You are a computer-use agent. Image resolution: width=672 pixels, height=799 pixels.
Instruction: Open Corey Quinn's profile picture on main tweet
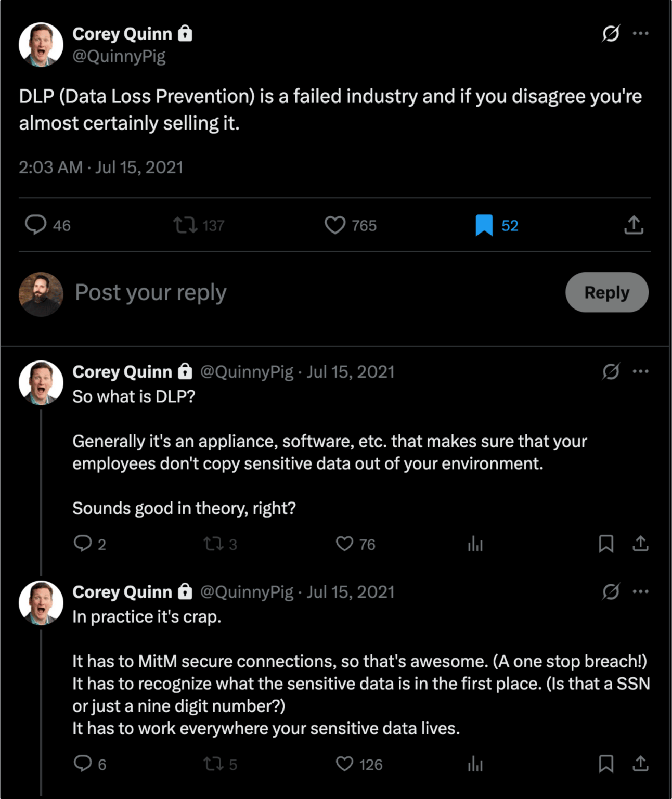[x=41, y=45]
